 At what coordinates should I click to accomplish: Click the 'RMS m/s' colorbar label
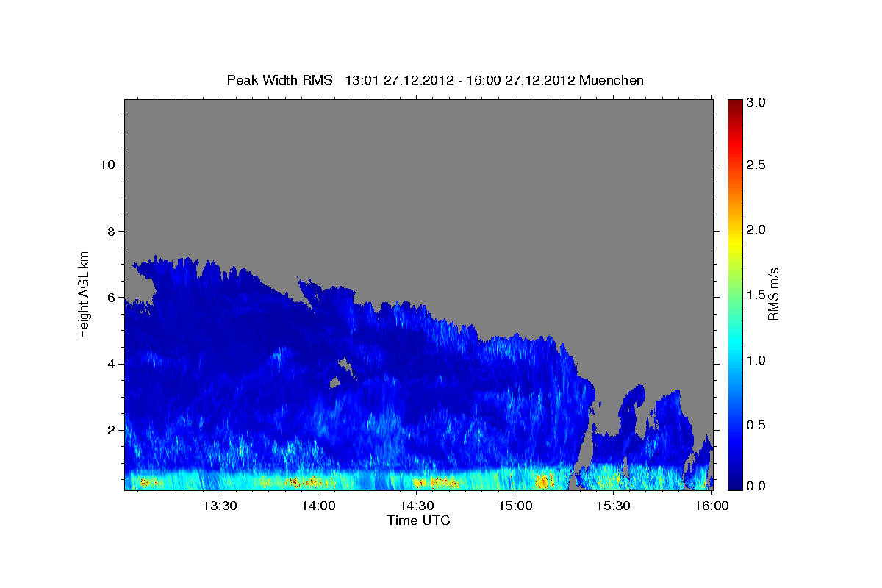773,294
